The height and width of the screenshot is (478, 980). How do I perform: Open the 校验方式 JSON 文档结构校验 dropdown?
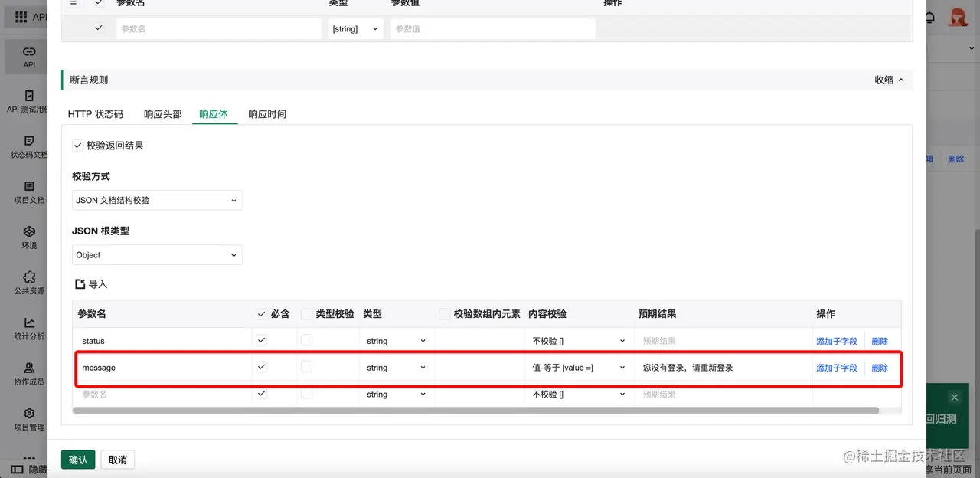[157, 201]
